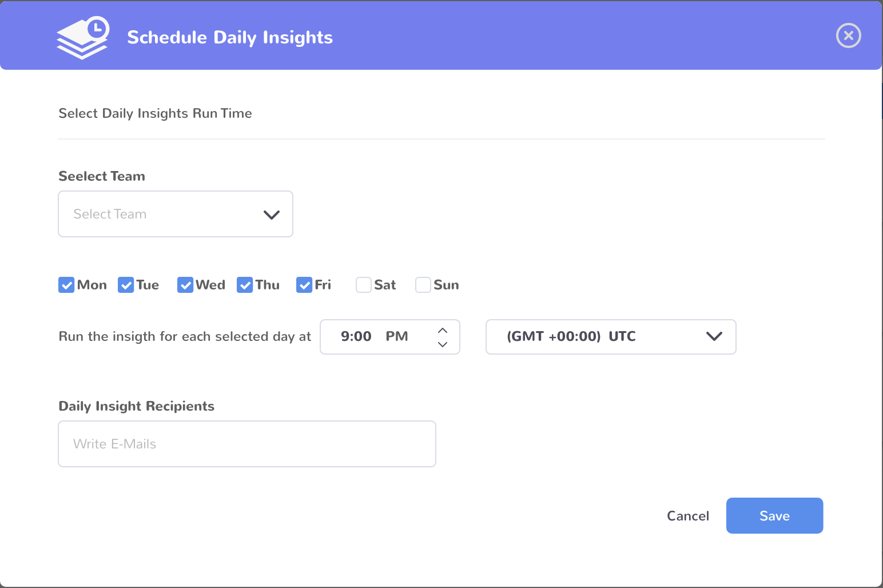This screenshot has height=588, width=883.
Task: Click the timezone dropdown chevron icon
Action: point(714,336)
